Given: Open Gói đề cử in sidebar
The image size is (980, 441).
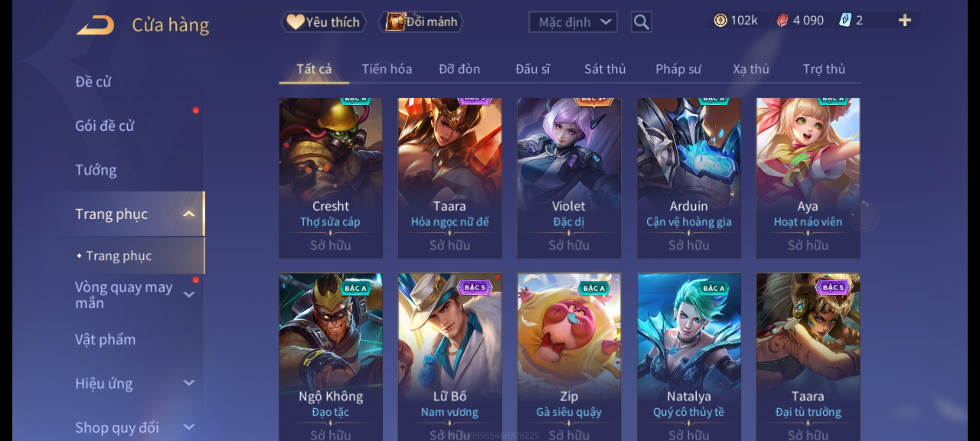Looking at the screenshot, I should click(105, 126).
